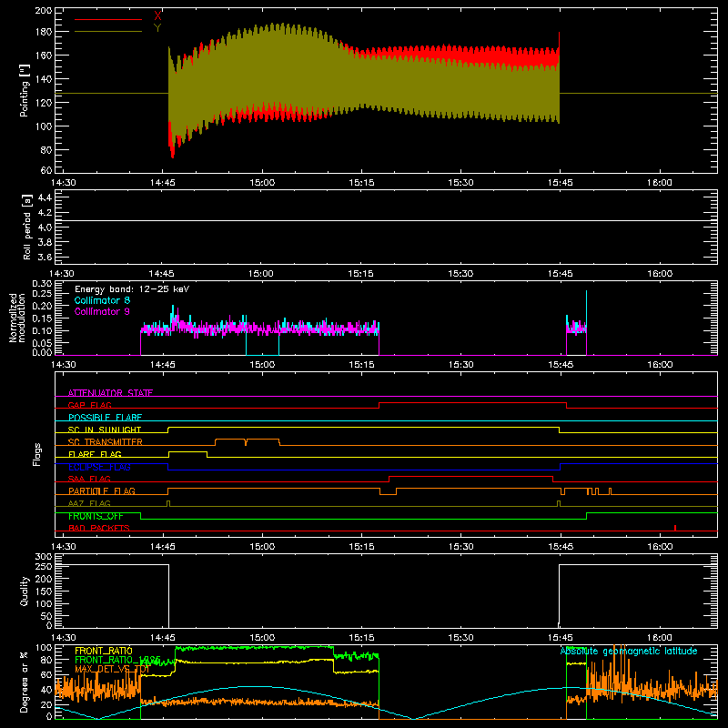Click the Flags axis title
This screenshot has height=728, width=728.
pyautogui.click(x=36, y=454)
